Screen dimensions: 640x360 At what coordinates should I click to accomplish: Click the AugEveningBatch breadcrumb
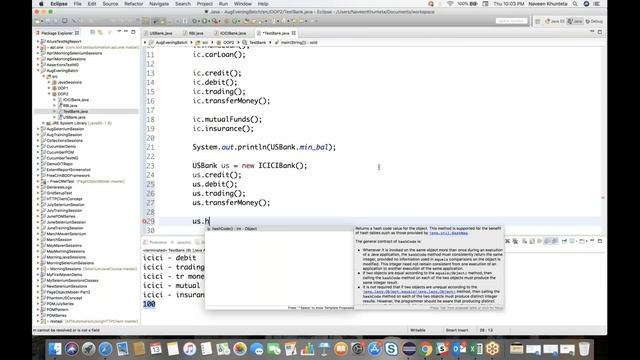pos(171,42)
